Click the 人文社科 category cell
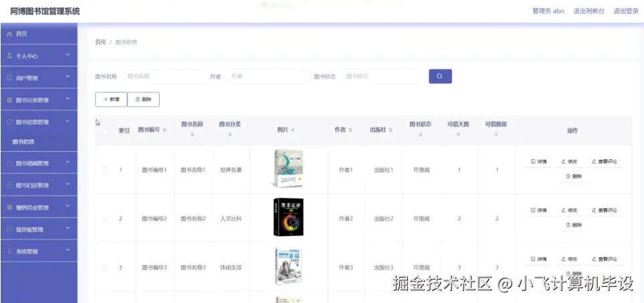 coord(231,219)
